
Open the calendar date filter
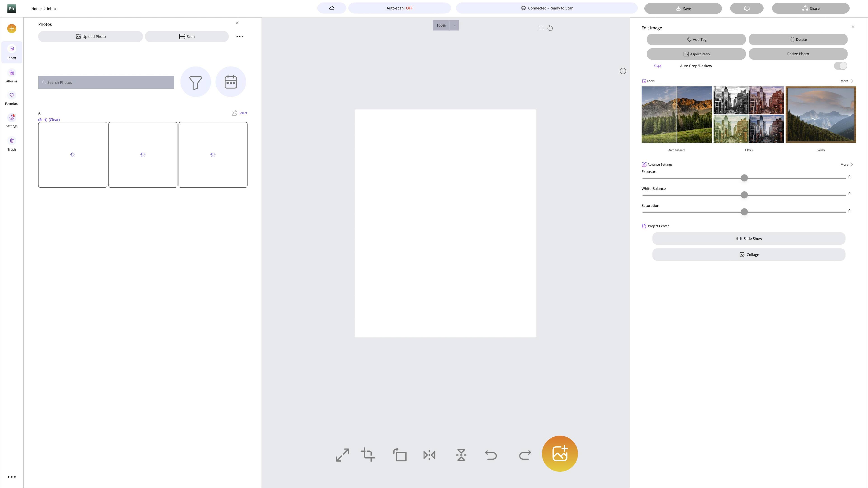(x=231, y=82)
